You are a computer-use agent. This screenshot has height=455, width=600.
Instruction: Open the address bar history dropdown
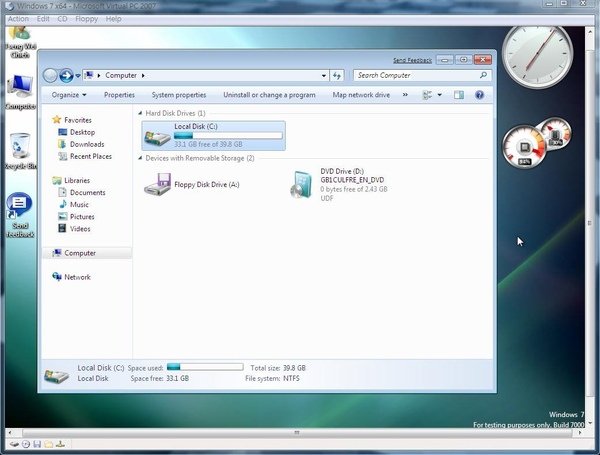coord(324,76)
